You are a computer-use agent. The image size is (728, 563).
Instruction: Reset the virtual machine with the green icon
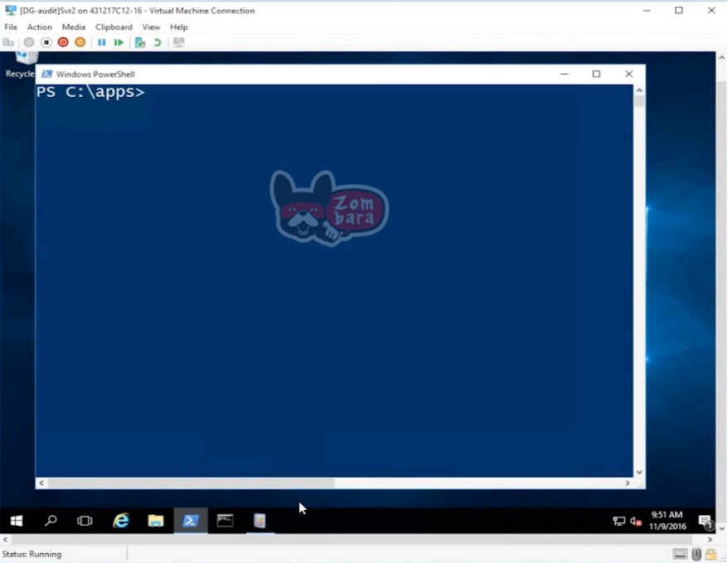119,42
